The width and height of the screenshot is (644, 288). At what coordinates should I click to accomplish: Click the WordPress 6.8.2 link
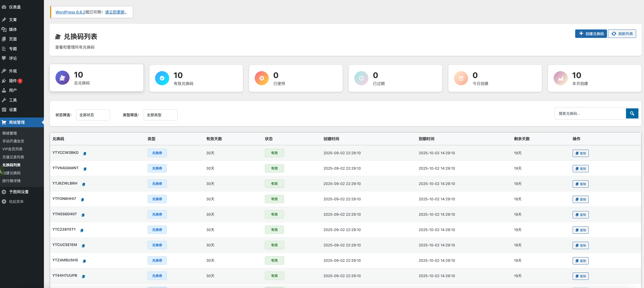point(70,12)
